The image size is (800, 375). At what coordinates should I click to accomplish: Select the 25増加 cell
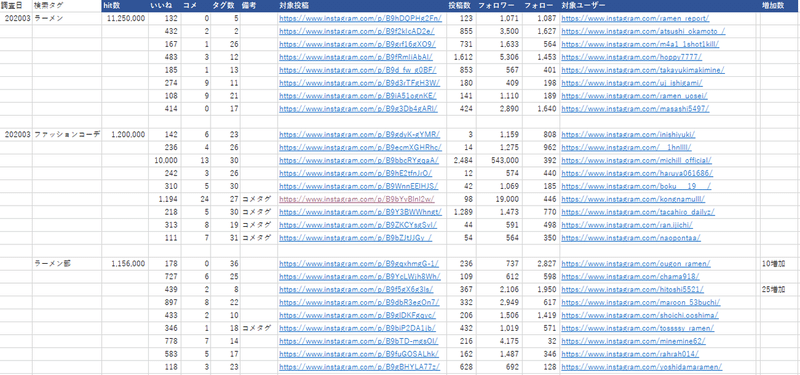coord(780,289)
